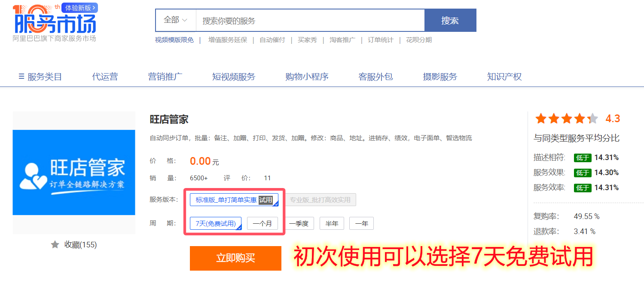Viewport: 644px width, 293px height.
Task: Click the 服务效果 低于 badge
Action: click(583, 173)
